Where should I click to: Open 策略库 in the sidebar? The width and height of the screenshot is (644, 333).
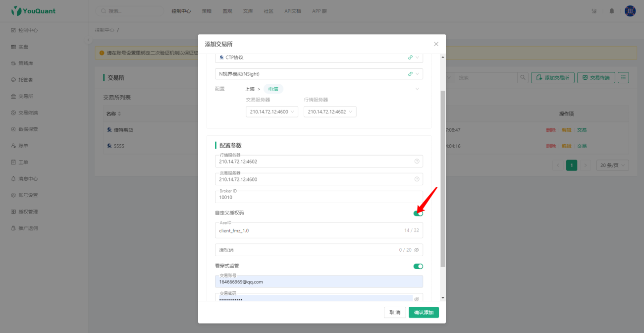coord(22,63)
